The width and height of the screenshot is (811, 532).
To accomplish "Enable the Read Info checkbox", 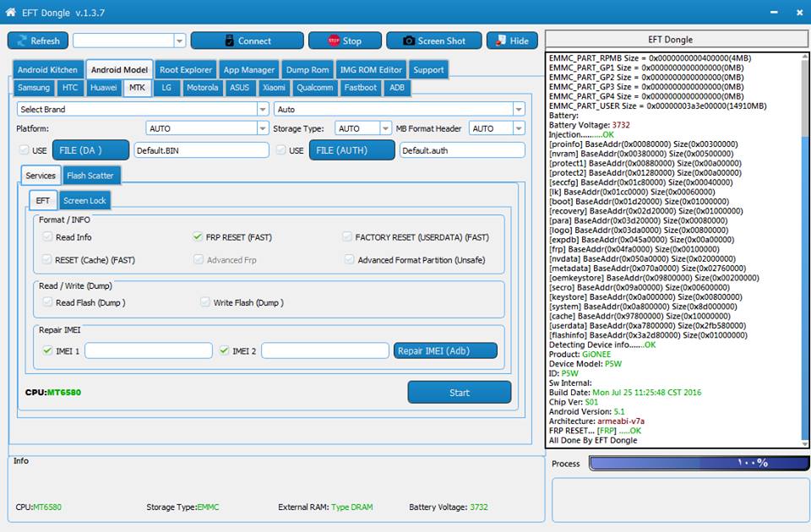I will pos(47,237).
